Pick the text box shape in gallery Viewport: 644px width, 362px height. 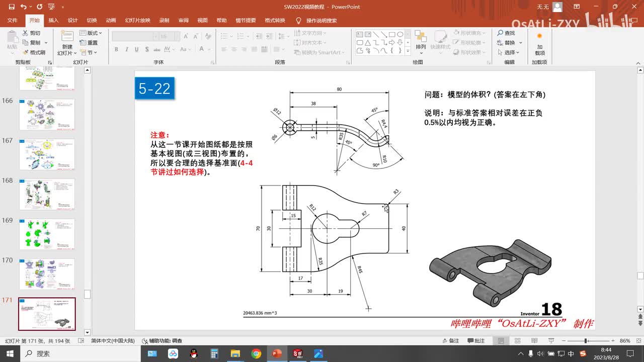click(360, 35)
